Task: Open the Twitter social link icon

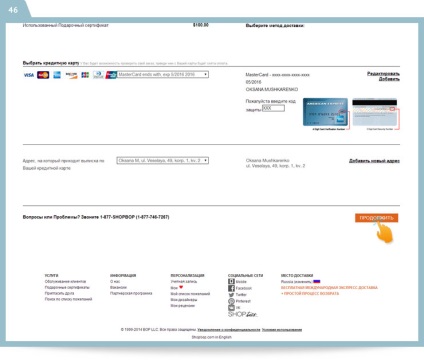Action: 231,295
